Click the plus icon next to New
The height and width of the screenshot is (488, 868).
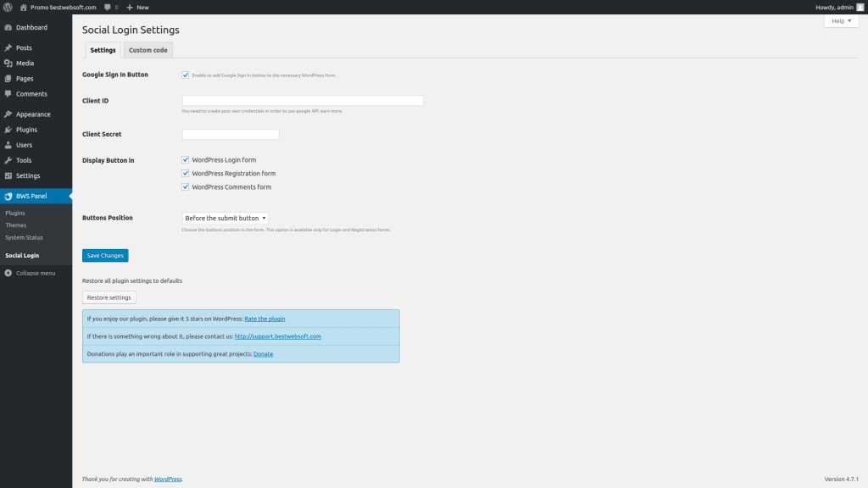click(x=130, y=7)
